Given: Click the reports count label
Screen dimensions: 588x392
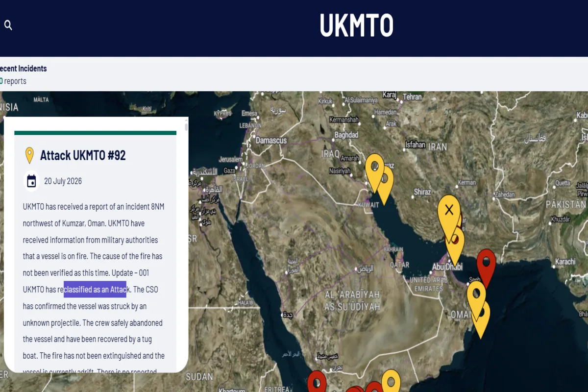Looking at the screenshot, I should tap(13, 81).
